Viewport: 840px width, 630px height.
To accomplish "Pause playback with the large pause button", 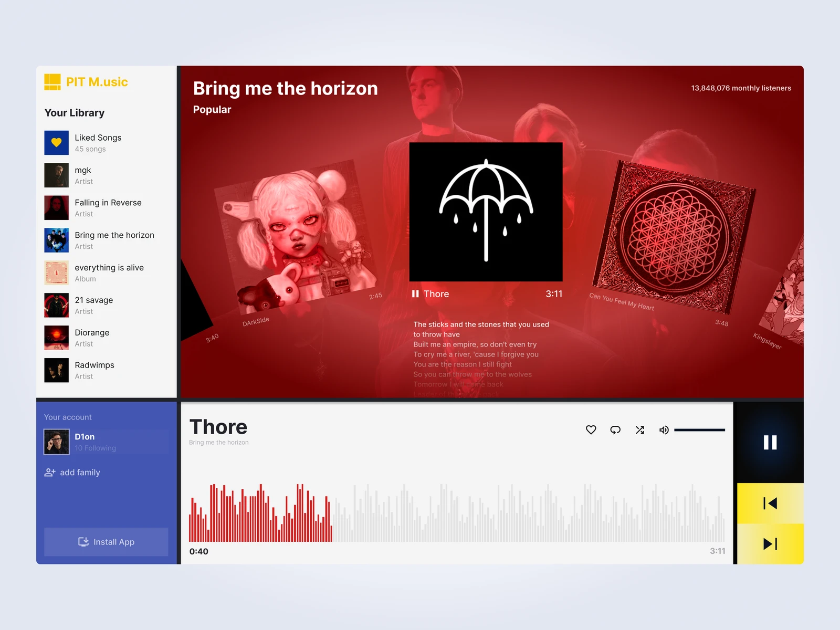I will click(x=770, y=443).
